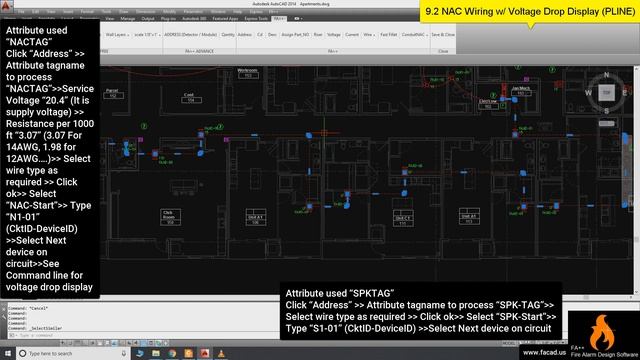Click the E direction on ViewCube compass
640x360 pixels.
pos(624,93)
